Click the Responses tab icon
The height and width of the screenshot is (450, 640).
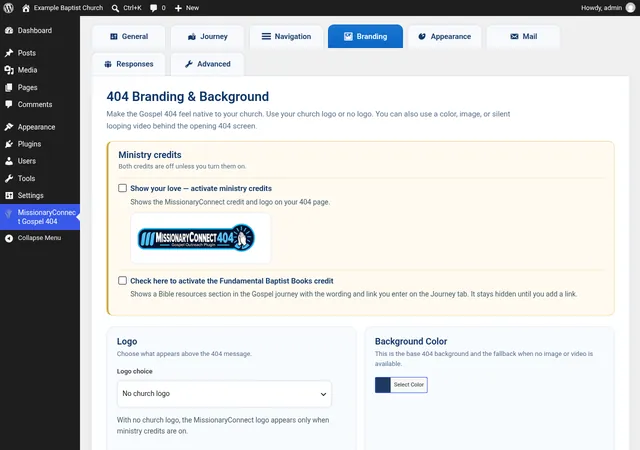[108, 64]
